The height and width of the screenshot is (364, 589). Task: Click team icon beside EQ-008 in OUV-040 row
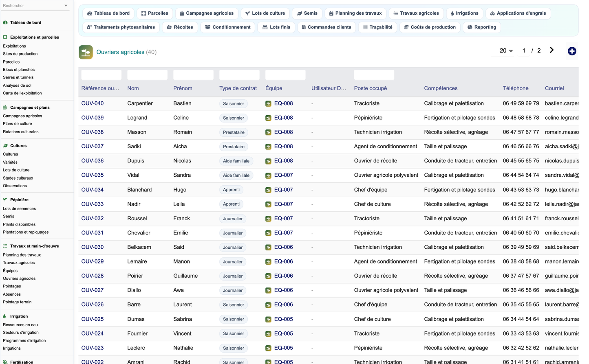(x=268, y=104)
